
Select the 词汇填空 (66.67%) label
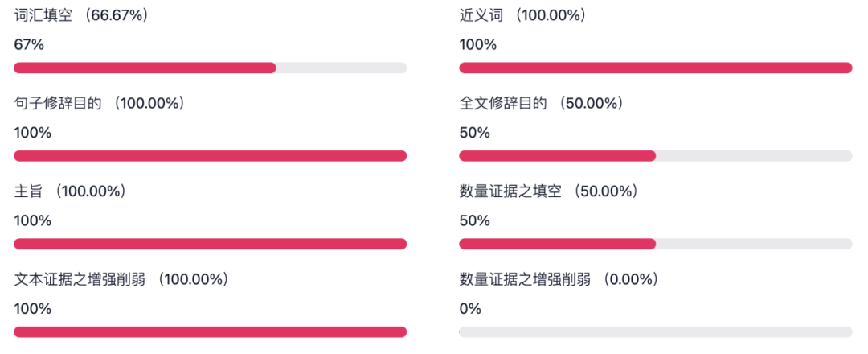click(x=82, y=15)
